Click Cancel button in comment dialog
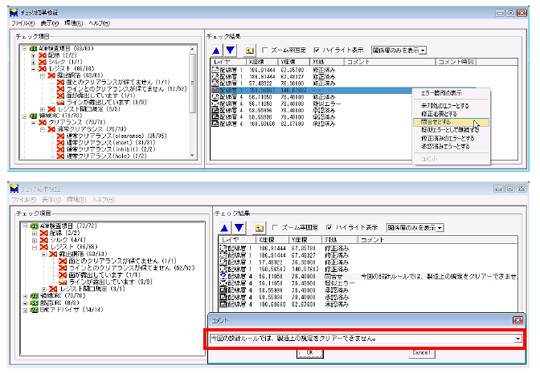This screenshot has width=540, height=374. (x=422, y=353)
